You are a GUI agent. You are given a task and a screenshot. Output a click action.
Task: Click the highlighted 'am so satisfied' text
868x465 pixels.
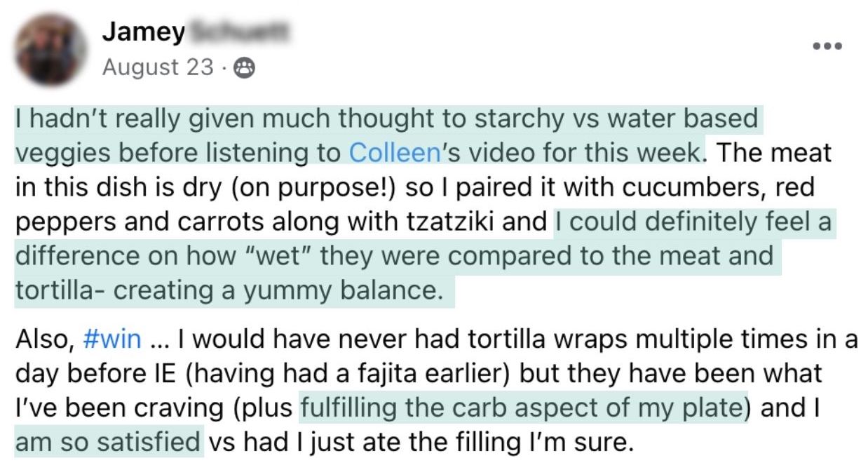click(x=107, y=441)
